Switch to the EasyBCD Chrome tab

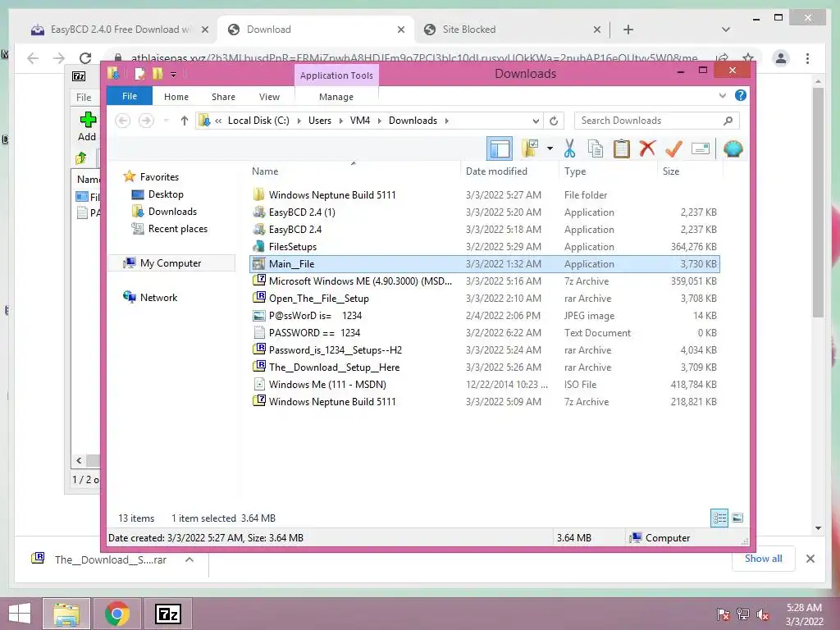point(119,30)
